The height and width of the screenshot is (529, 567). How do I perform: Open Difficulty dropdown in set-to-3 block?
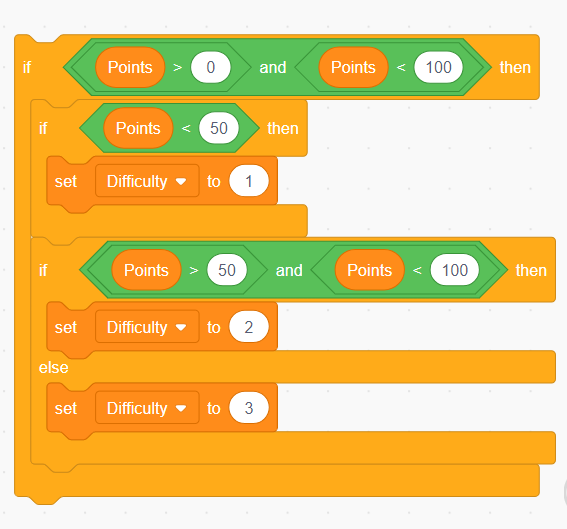tap(147, 408)
